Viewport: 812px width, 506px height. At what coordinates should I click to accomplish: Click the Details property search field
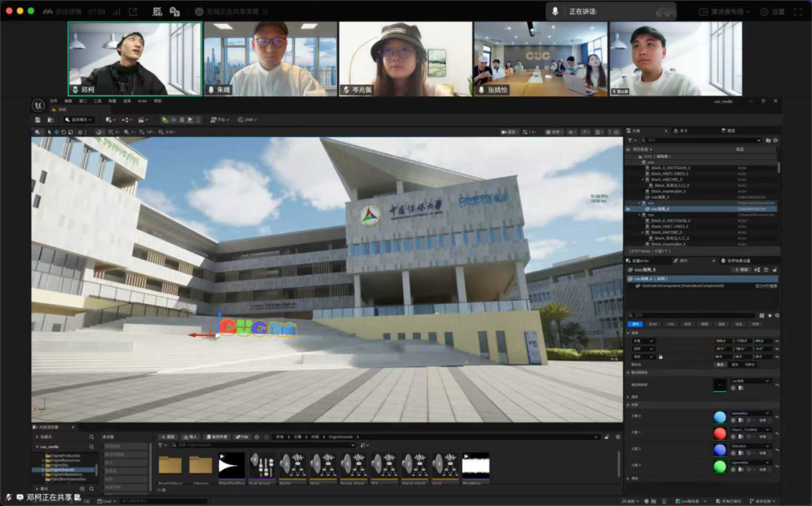(x=692, y=316)
